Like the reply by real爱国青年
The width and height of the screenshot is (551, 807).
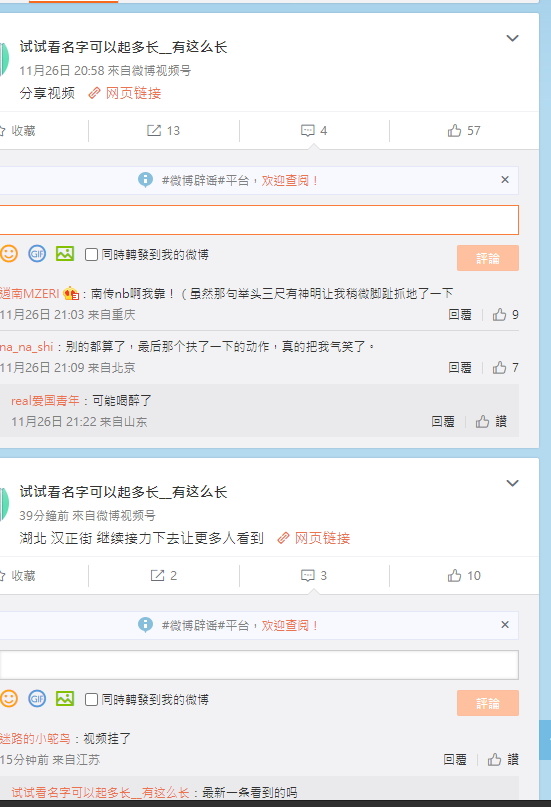tap(491, 422)
